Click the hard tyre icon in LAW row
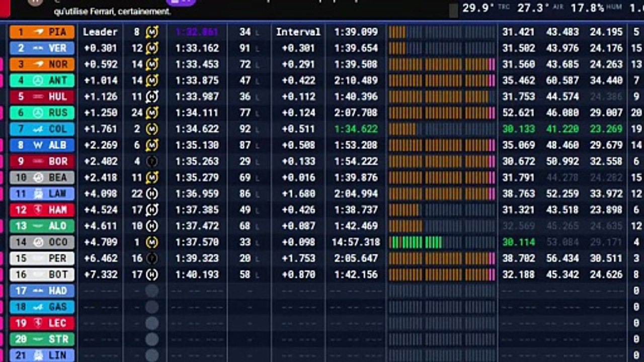 (152, 194)
